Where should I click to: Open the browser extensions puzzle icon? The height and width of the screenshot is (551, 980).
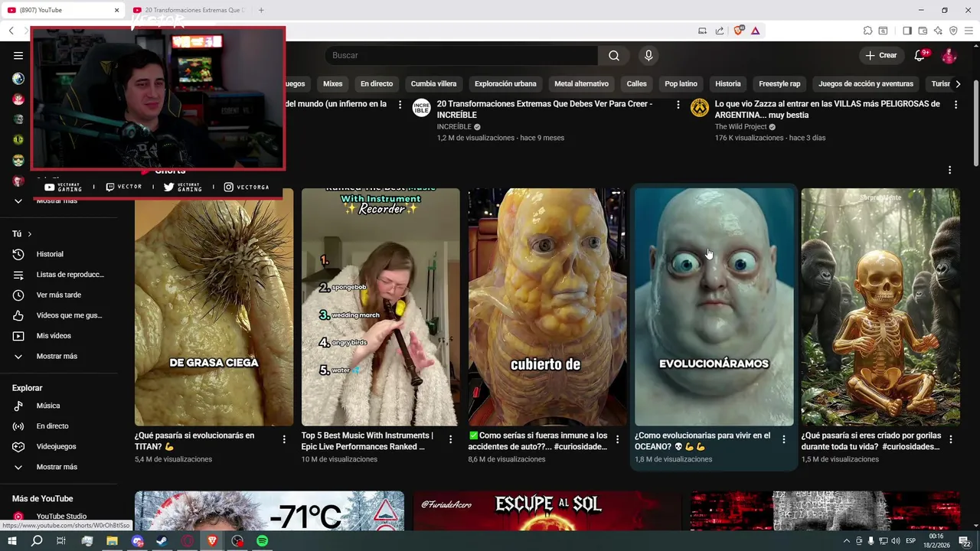click(867, 31)
